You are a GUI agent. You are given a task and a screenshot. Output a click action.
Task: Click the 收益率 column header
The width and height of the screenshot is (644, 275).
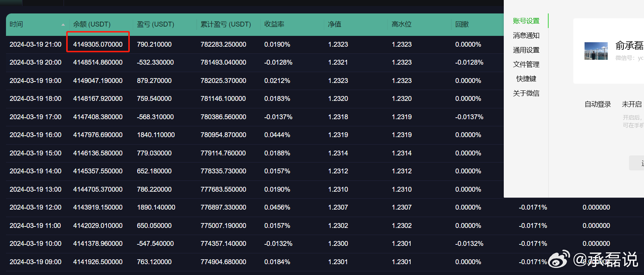(x=274, y=24)
